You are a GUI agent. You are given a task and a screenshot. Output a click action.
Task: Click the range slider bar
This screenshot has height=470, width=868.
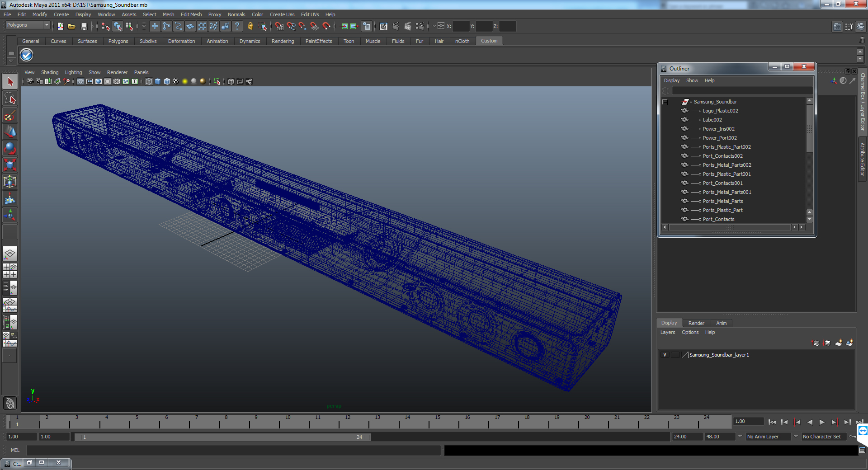pos(223,437)
